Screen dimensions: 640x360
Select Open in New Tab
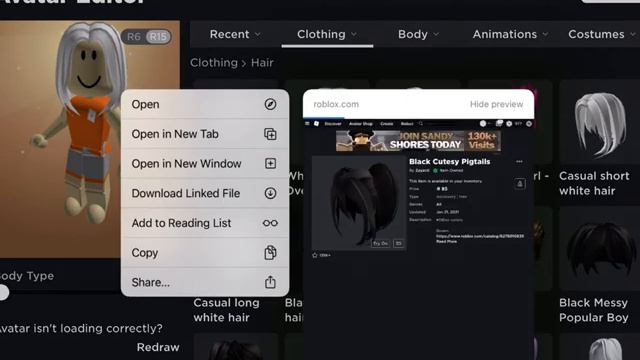(205, 134)
